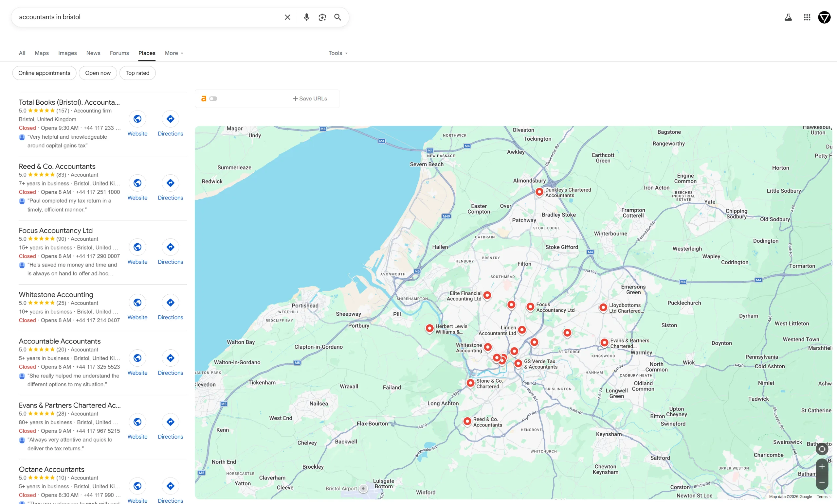
Task: Open Search Labs flask icon
Action: [x=788, y=17]
